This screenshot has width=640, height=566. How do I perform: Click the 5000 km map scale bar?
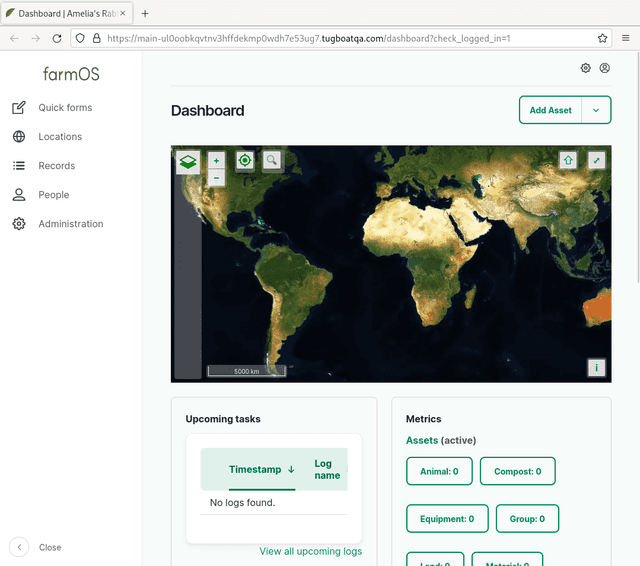(247, 371)
